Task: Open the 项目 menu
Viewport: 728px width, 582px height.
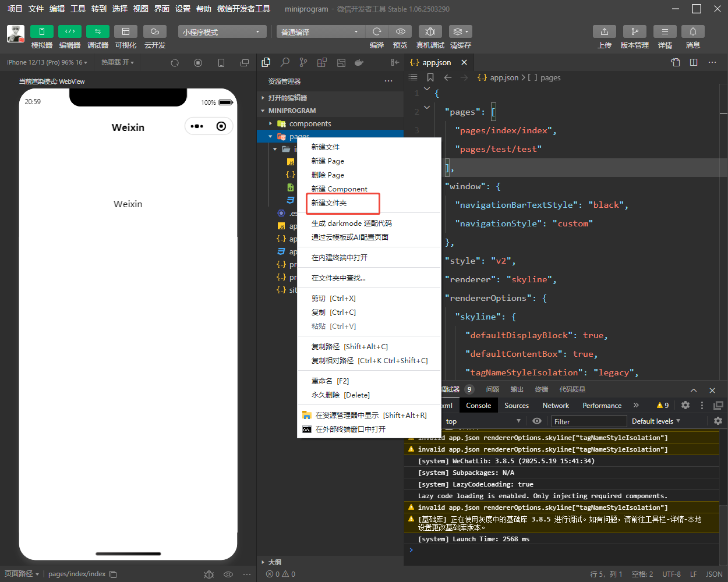Action: [15, 9]
